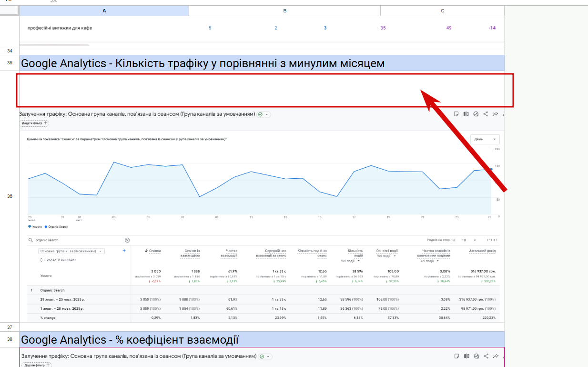The height and width of the screenshot is (367, 588).
Task: Click the sort arrow on the Сеанси column
Action: (146, 251)
